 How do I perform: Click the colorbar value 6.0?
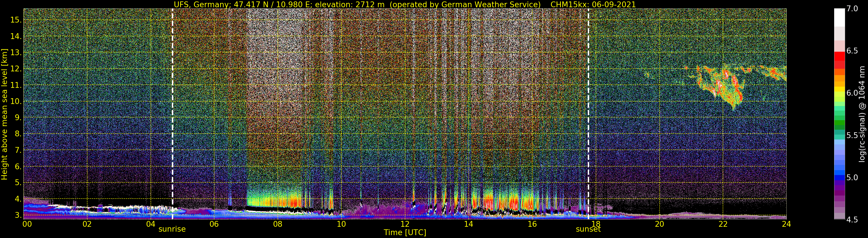852,93
